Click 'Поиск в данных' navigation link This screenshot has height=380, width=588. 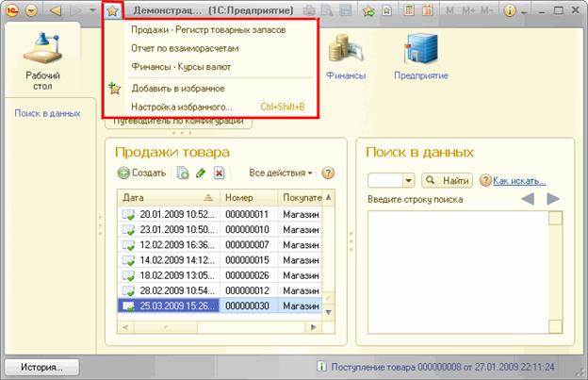pos(47,113)
